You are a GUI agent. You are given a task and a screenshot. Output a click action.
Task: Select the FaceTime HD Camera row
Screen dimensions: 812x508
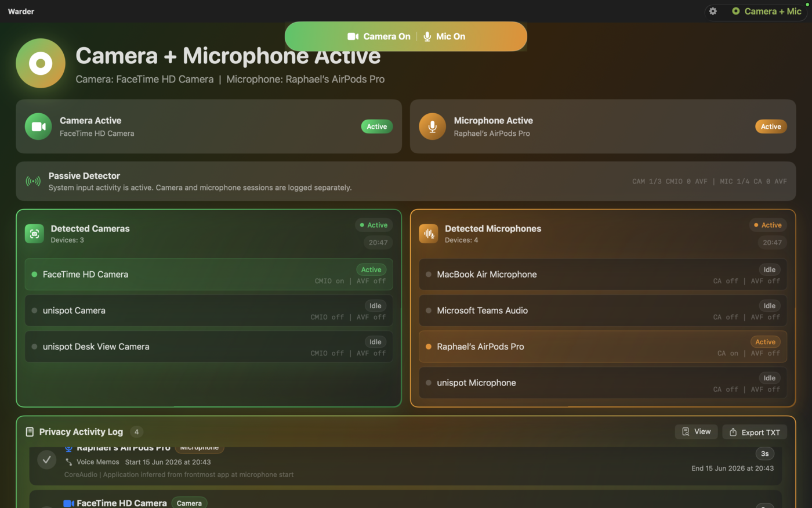209,275
